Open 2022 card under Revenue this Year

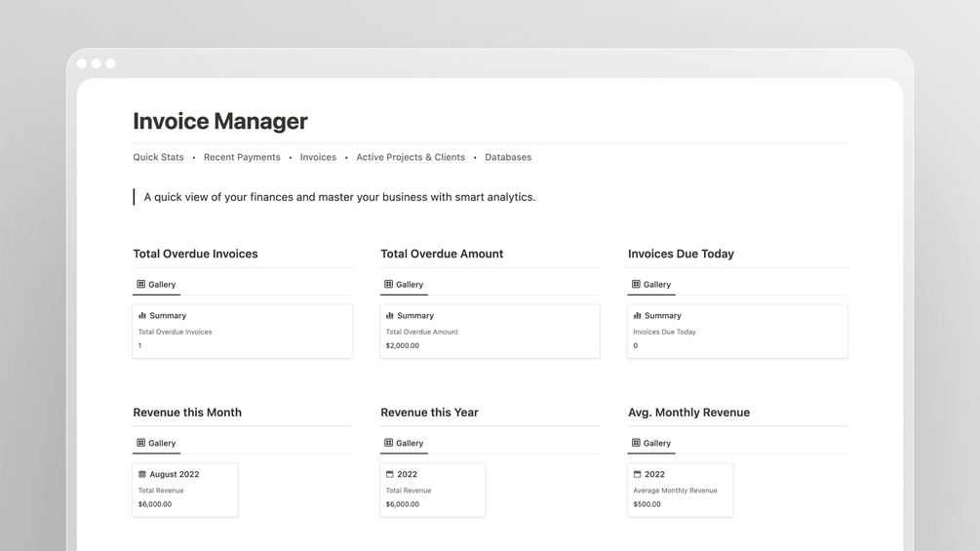[433, 490]
